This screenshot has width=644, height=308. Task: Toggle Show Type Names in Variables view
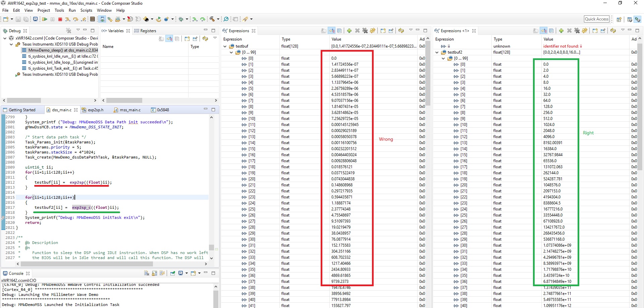coord(161,39)
